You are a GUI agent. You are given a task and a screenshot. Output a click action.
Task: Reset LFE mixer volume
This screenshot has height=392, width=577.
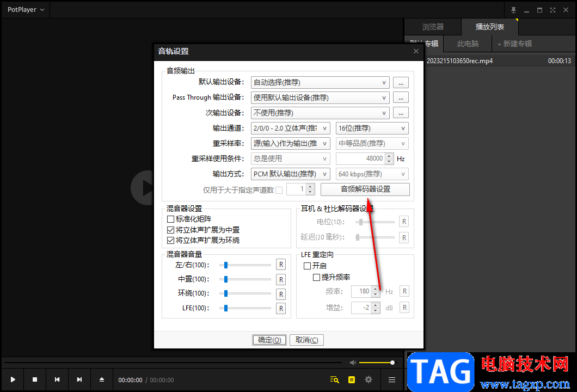[281, 309]
